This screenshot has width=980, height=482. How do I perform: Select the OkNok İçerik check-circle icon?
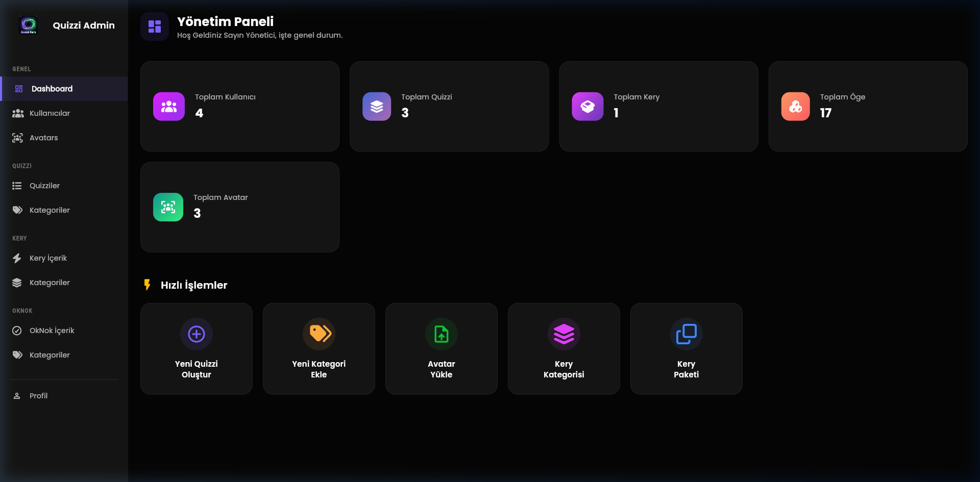pos(17,331)
